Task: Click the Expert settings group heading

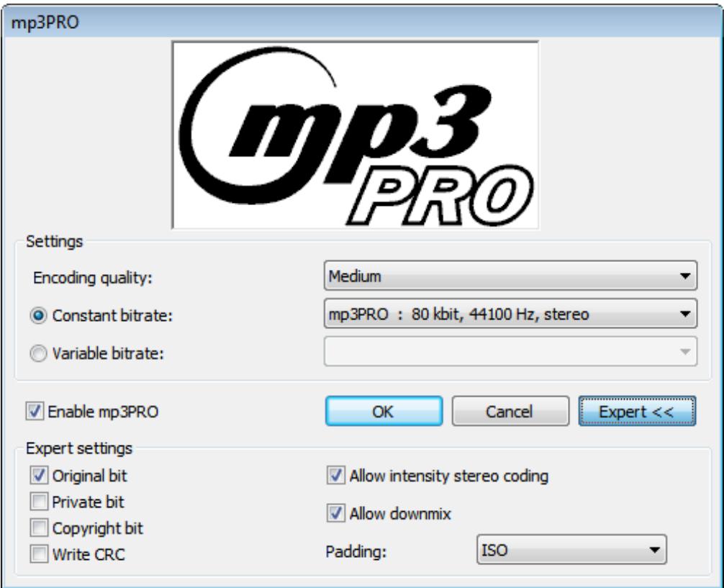Action: [x=79, y=448]
